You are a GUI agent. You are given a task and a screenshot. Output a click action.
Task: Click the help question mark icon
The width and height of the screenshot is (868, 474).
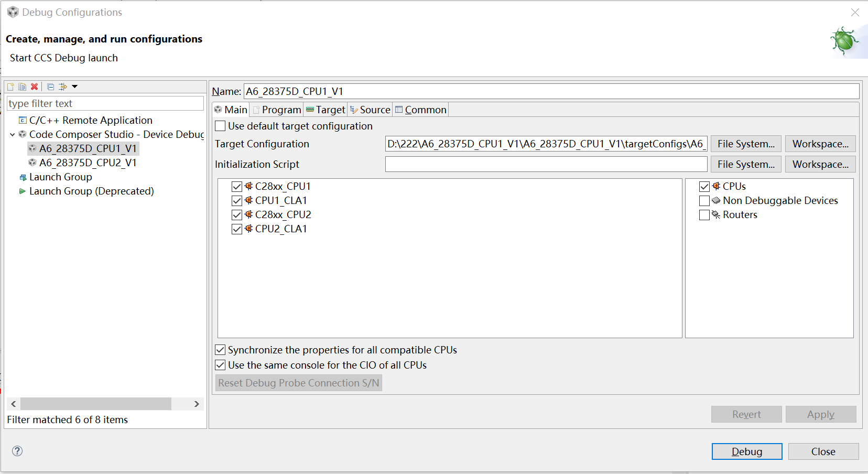click(x=17, y=451)
